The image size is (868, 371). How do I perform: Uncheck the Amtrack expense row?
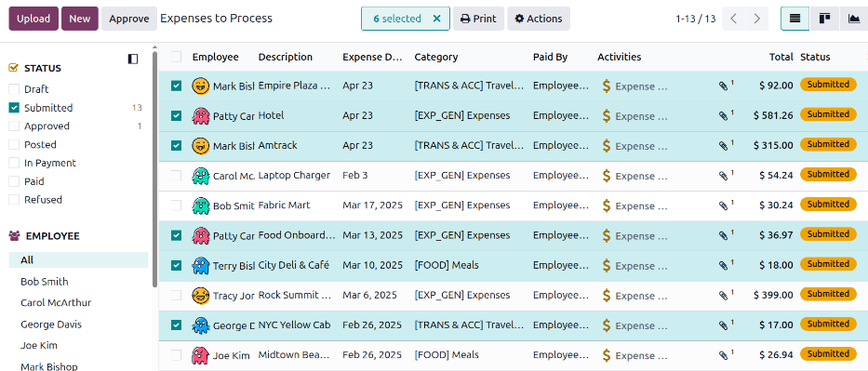(x=176, y=145)
